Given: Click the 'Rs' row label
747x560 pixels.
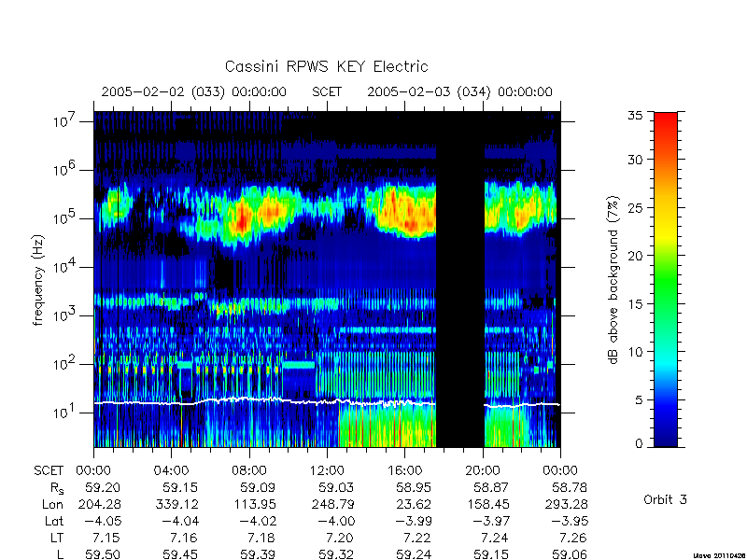Looking at the screenshot, I should click(57, 488).
